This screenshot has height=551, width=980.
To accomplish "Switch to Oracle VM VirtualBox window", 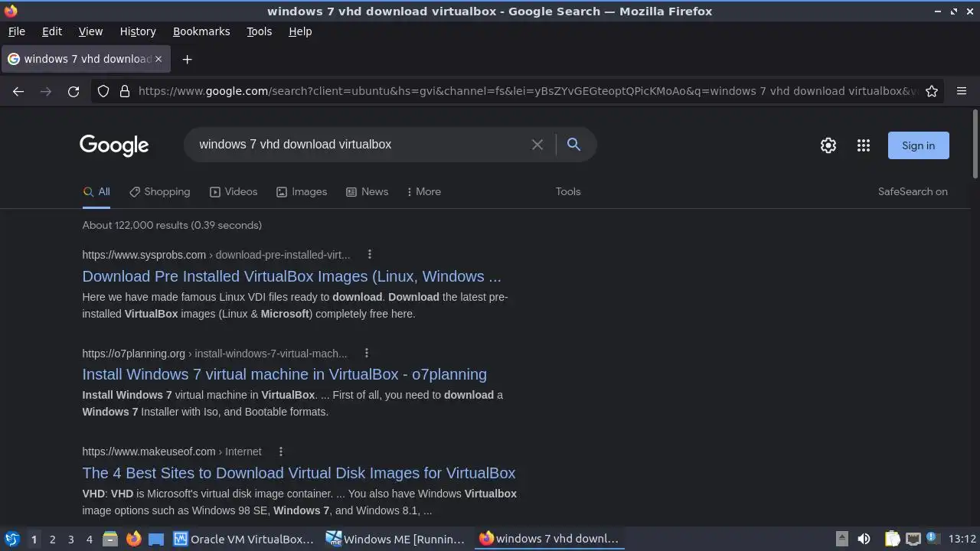I will pyautogui.click(x=244, y=539).
